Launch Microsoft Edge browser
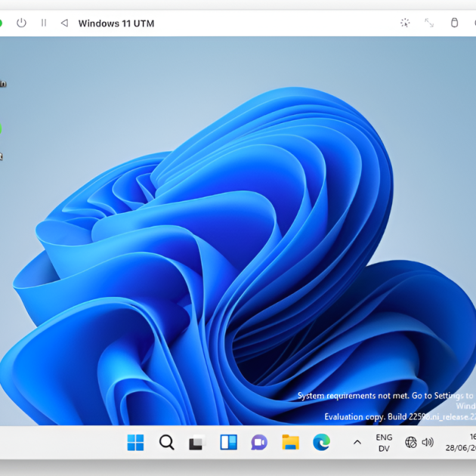 pyautogui.click(x=321, y=443)
